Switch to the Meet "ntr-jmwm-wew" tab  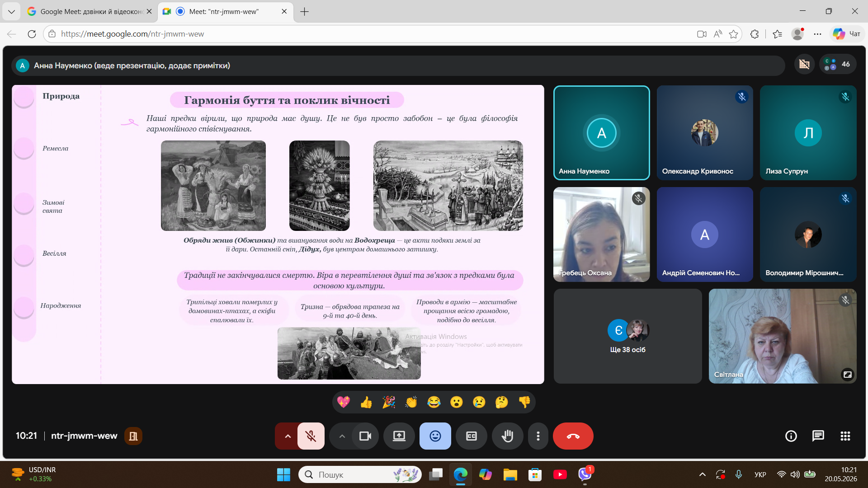tap(225, 11)
